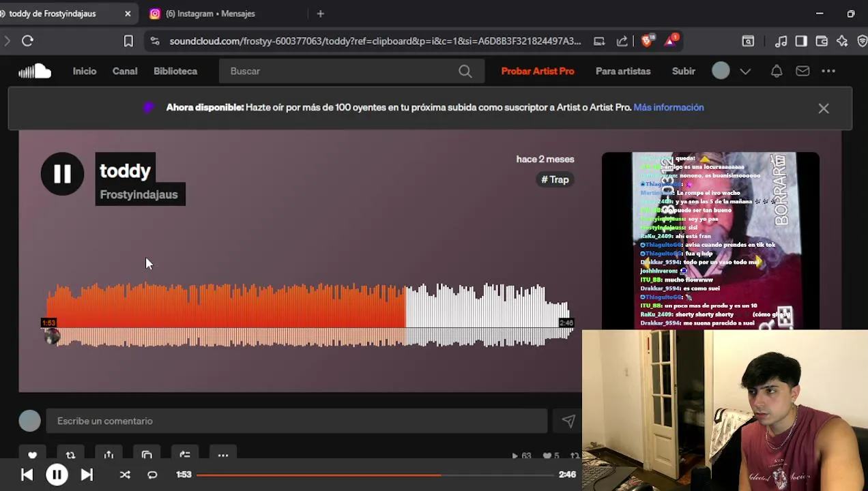This screenshot has height=491, width=868.
Task: Open the Brave Wallet icon
Action: point(822,41)
